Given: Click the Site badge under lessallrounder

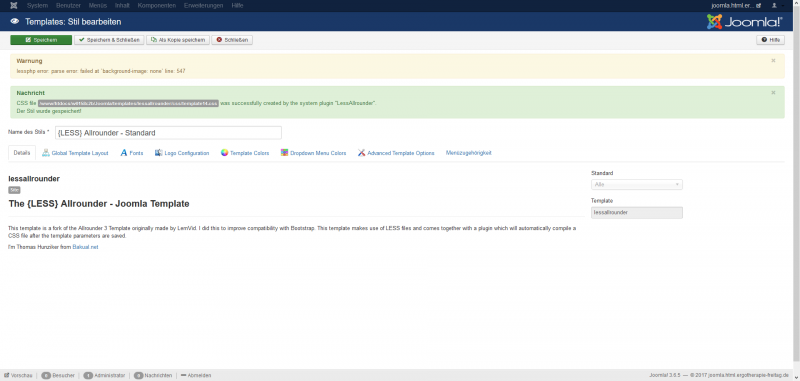Looking at the screenshot, I should pyautogui.click(x=14, y=190).
